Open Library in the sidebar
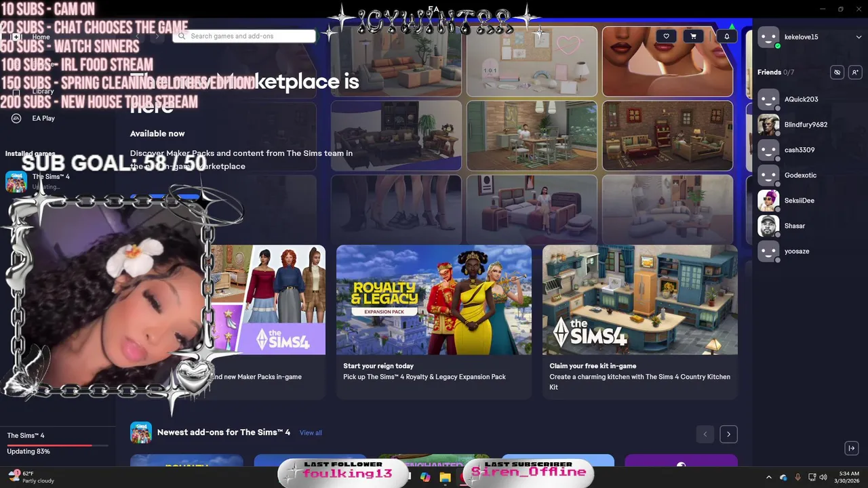 point(43,91)
